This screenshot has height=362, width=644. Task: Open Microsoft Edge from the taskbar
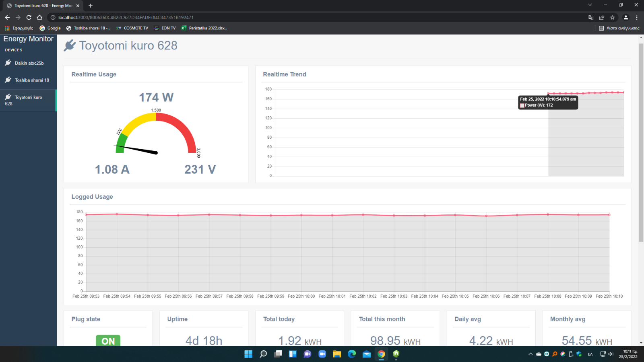[352, 354]
